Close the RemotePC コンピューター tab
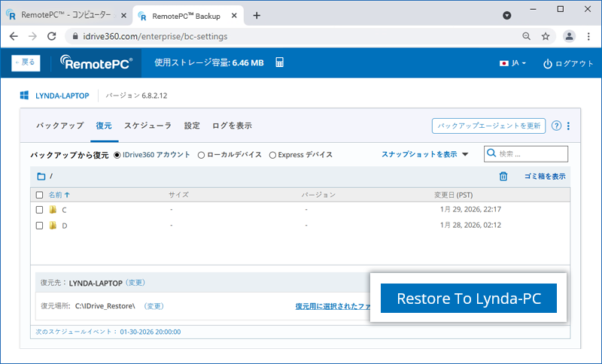 pos(123,16)
